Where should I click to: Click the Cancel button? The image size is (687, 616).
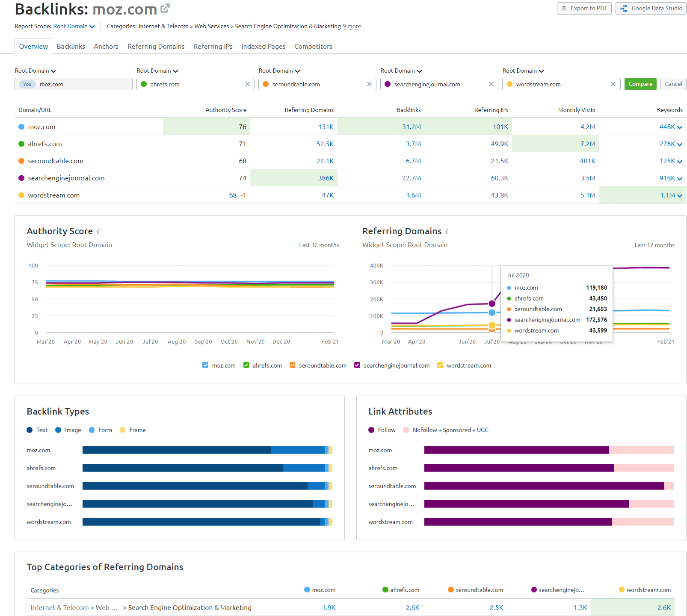(673, 84)
